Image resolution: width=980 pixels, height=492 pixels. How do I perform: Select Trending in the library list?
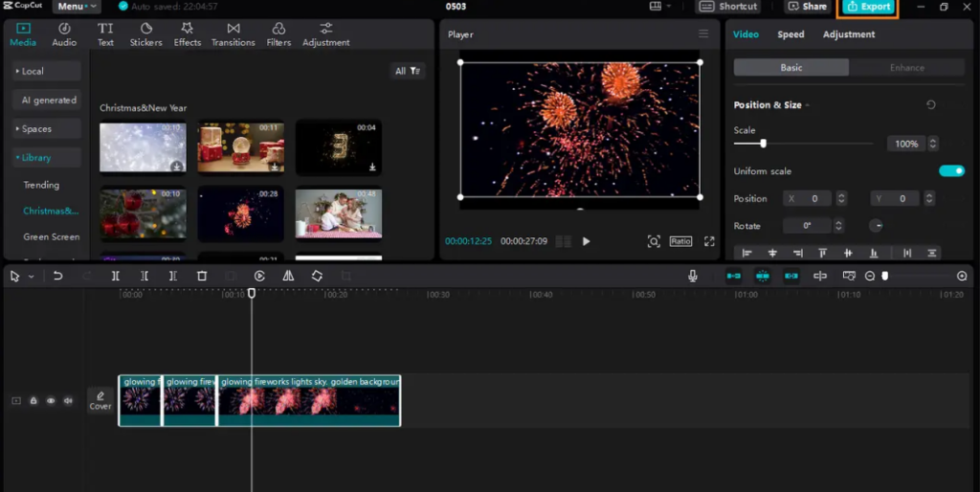[41, 185]
